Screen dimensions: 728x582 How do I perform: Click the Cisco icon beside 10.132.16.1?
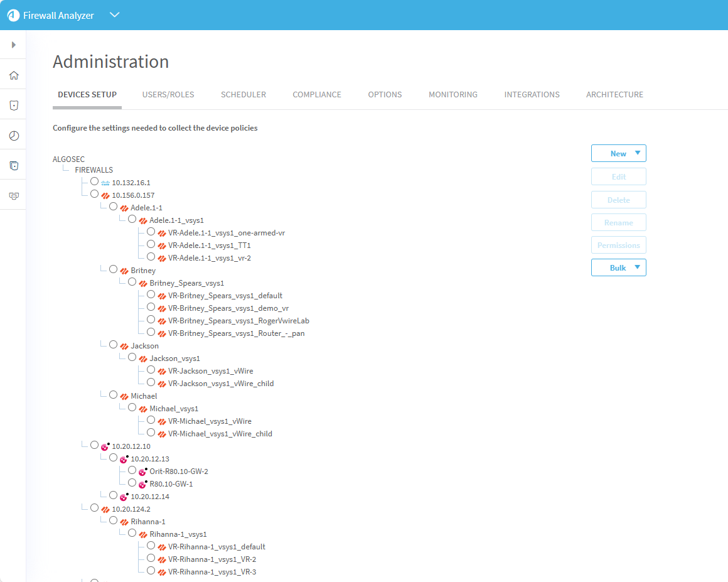tap(105, 183)
